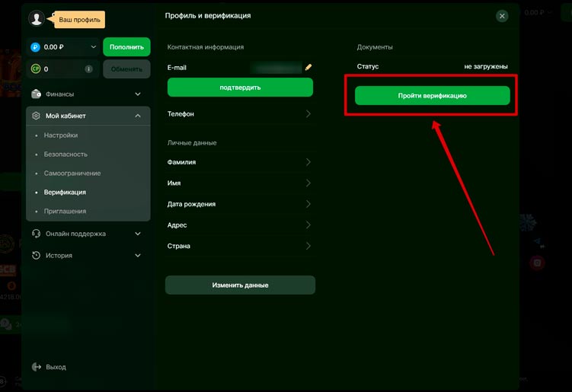
Task: Select Самоограничение in the sidebar
Action: click(72, 174)
